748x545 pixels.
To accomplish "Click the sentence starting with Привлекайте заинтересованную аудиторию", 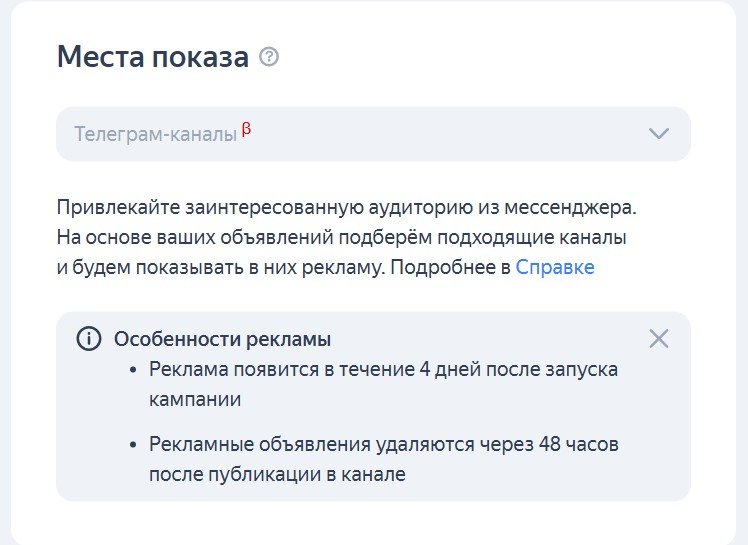I will [346, 209].
